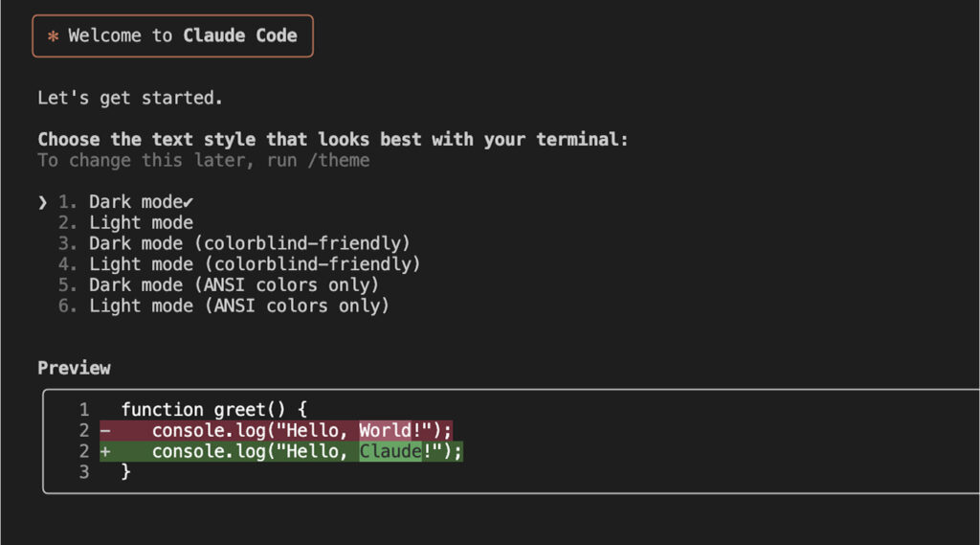Click the Preview heading
Viewport: 980px width, 545px height.
[74, 368]
